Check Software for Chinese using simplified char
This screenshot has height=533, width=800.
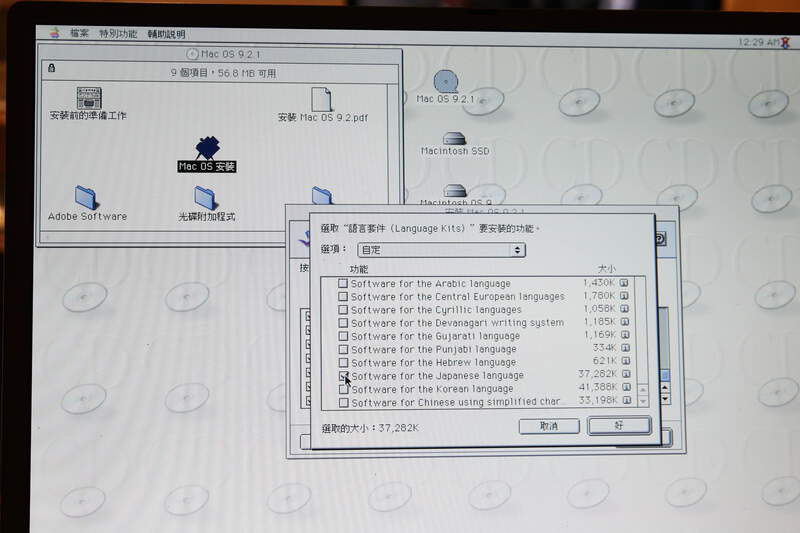(x=344, y=402)
